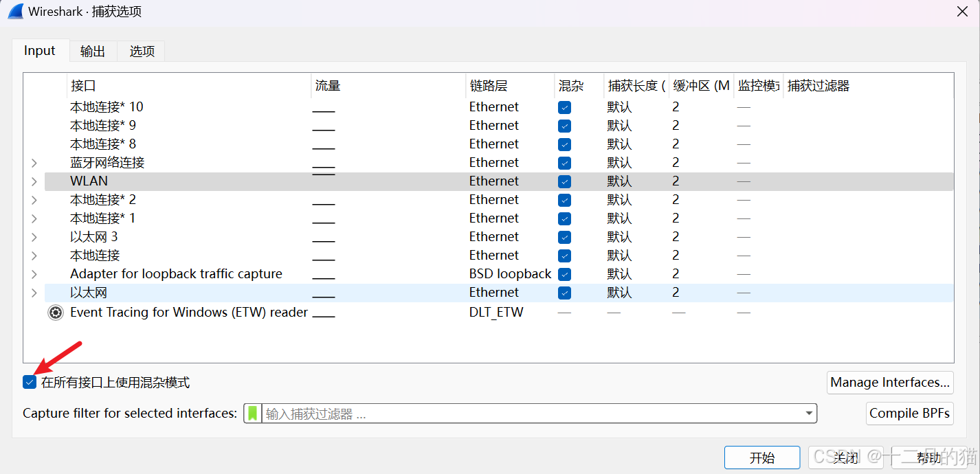Toggle promiscuous checkbox for 本地连接 row
980x474 pixels.
(x=564, y=256)
